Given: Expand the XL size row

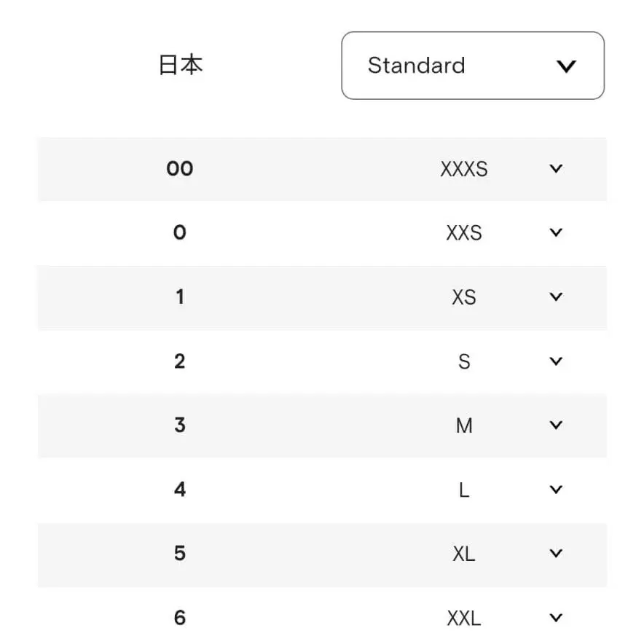Looking at the screenshot, I should (x=556, y=553).
